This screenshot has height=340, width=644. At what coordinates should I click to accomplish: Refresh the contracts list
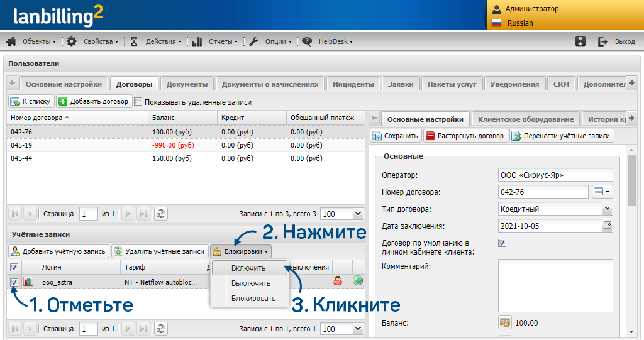point(161,214)
